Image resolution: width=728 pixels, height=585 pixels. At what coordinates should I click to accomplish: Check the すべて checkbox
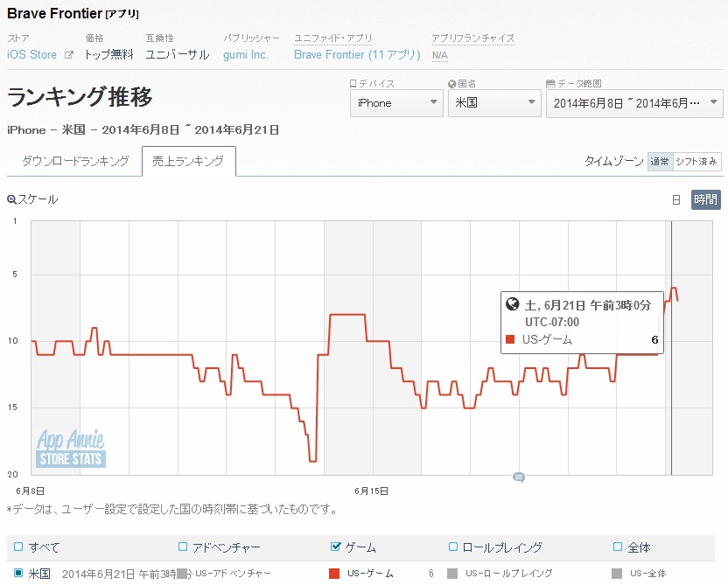pyautogui.click(x=18, y=547)
